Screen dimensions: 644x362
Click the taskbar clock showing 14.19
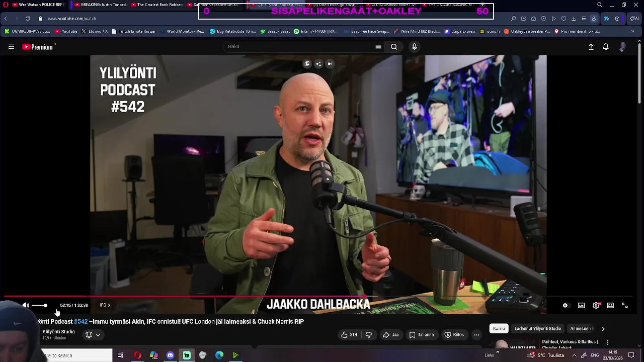(613, 355)
